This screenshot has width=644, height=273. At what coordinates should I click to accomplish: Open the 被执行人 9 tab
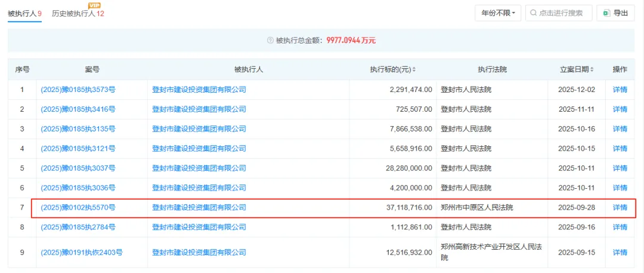tap(24, 13)
